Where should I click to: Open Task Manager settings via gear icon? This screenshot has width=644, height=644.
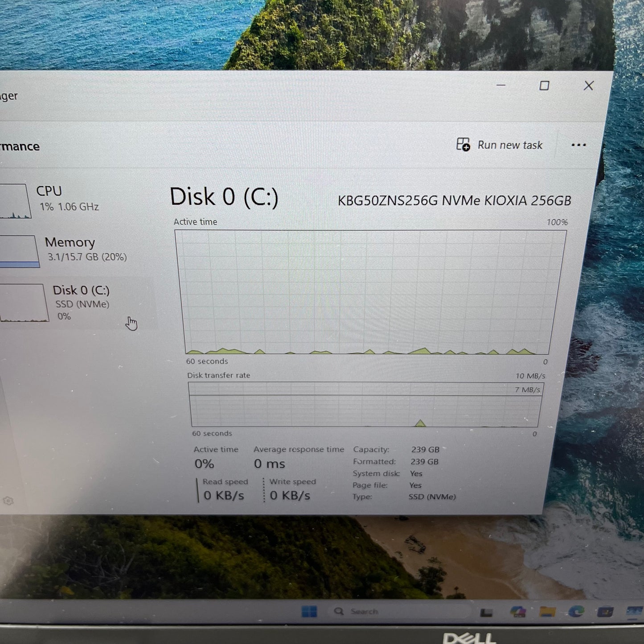pyautogui.click(x=9, y=501)
